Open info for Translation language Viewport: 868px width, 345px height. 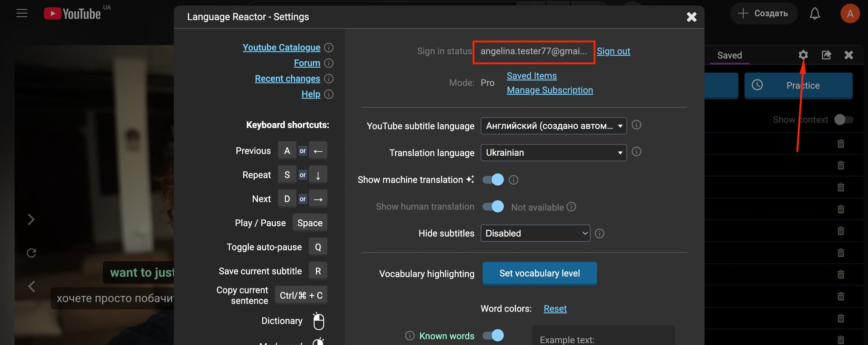(637, 152)
